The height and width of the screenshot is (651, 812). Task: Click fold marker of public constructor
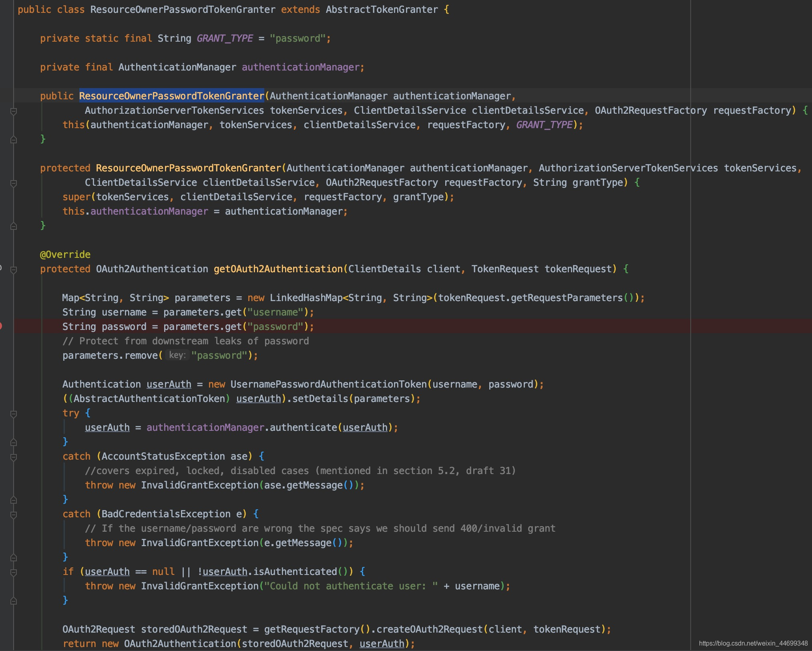pyautogui.click(x=13, y=111)
